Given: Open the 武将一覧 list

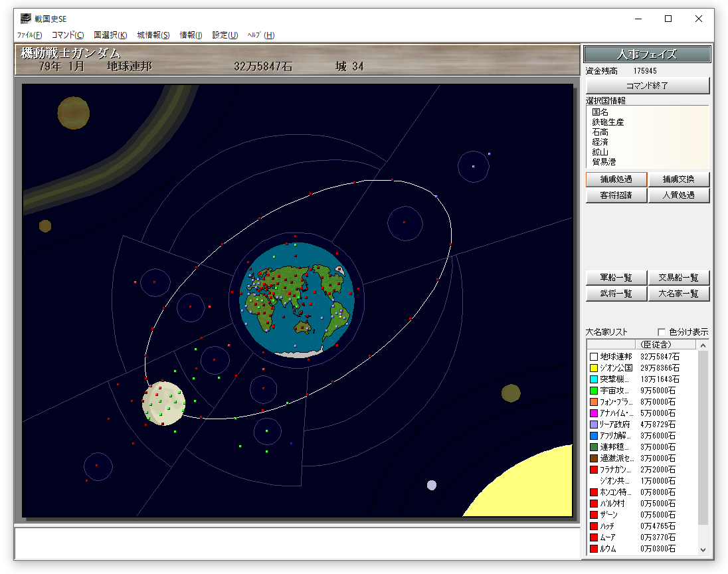Looking at the screenshot, I should click(616, 294).
